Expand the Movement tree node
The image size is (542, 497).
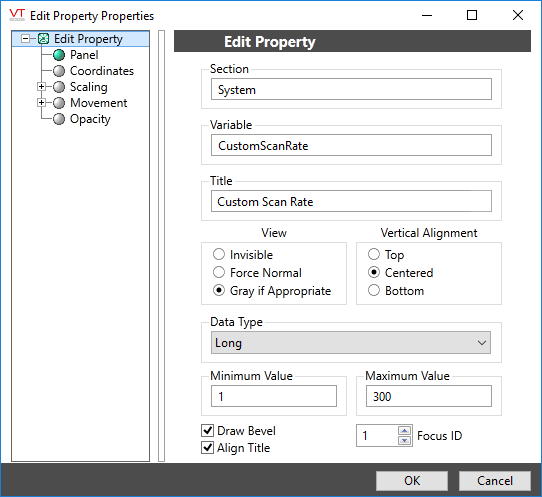[41, 103]
